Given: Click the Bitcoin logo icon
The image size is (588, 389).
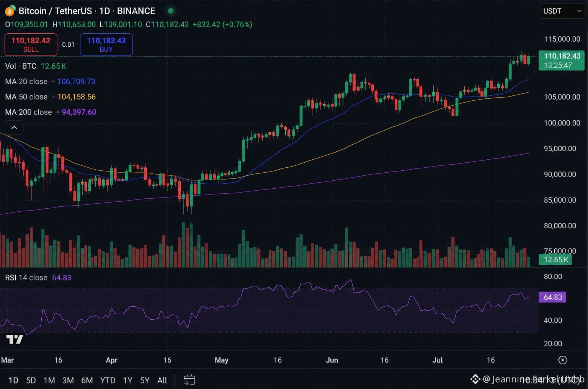Looking at the screenshot, I should pyautogui.click(x=10, y=11).
